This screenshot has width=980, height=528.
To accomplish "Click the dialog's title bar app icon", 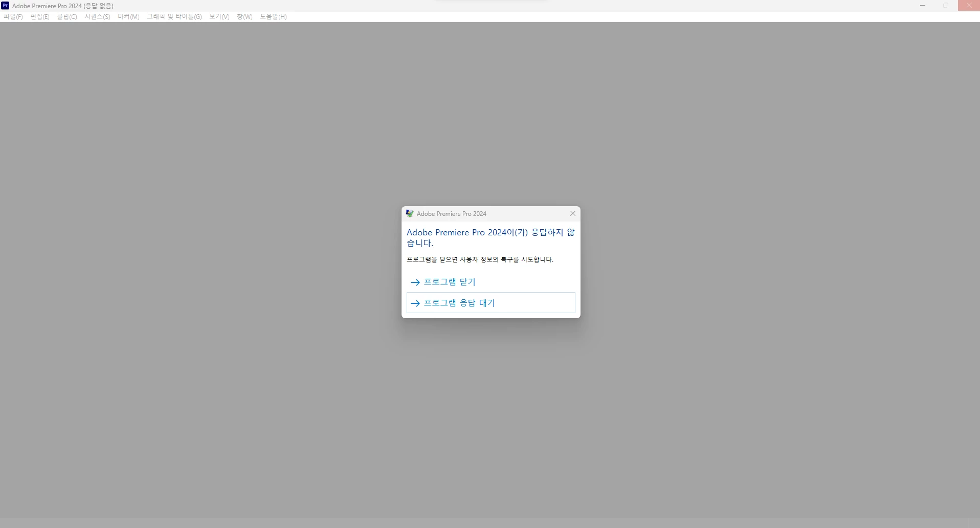I will click(410, 213).
